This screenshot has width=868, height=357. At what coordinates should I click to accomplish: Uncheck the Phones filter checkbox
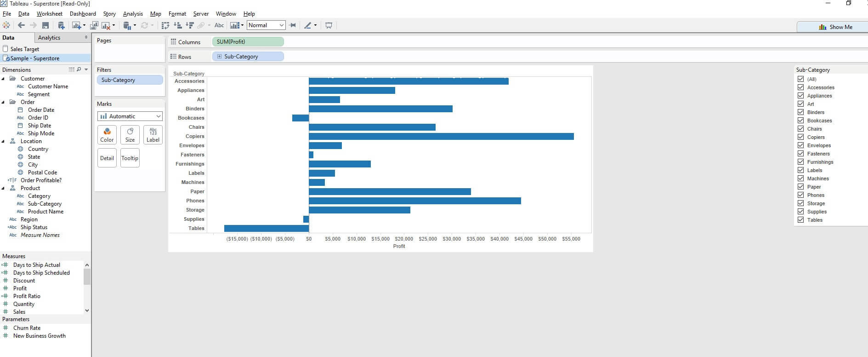801,195
